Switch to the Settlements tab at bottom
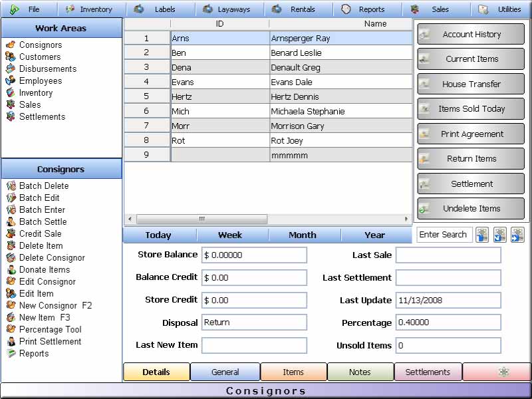Screen dimensions: 532x399 coord(428,372)
